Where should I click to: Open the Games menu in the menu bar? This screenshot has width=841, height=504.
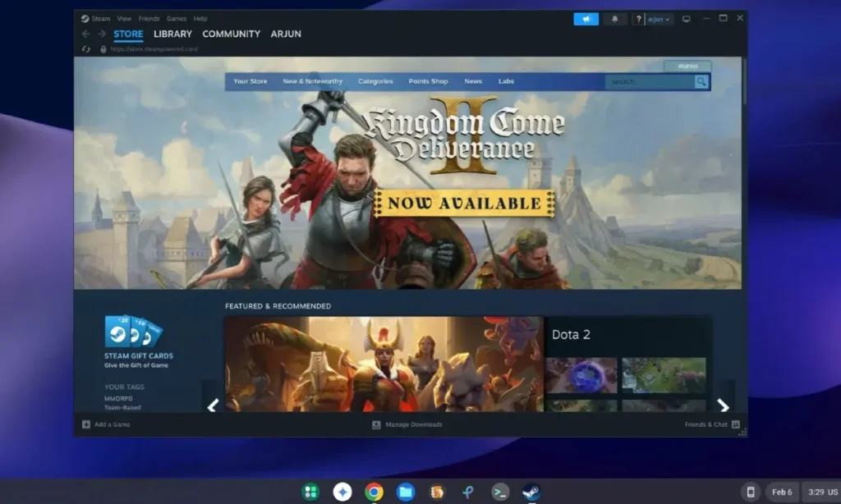[177, 19]
